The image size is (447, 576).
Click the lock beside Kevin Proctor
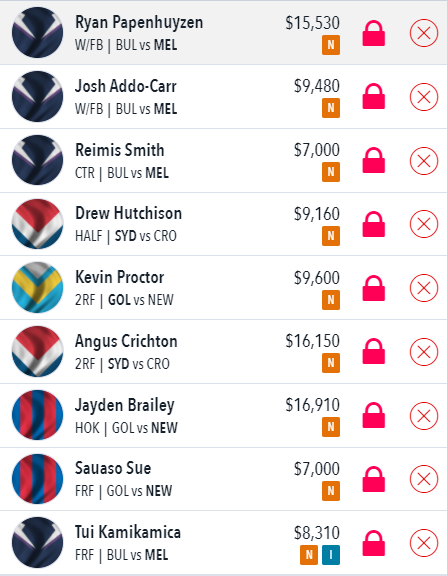374,288
